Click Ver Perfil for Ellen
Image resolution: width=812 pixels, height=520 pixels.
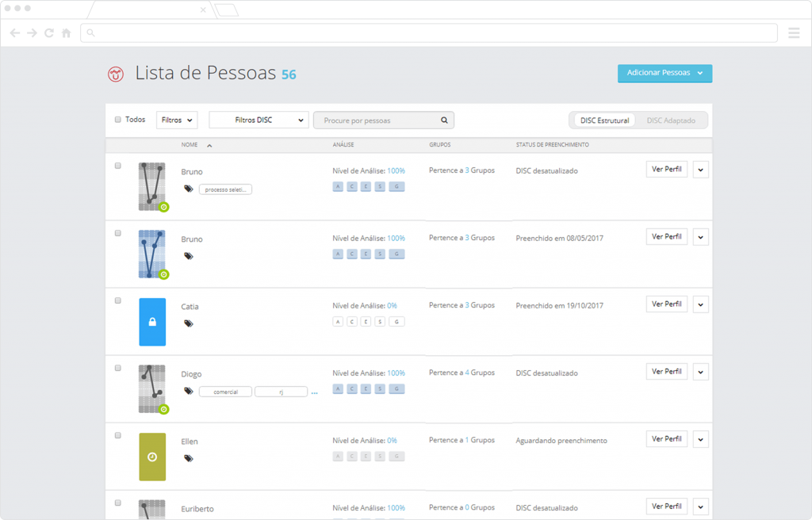click(666, 438)
